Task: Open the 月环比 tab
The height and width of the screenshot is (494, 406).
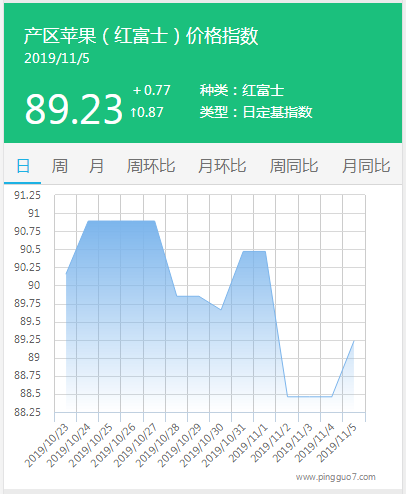Action: 222,166
